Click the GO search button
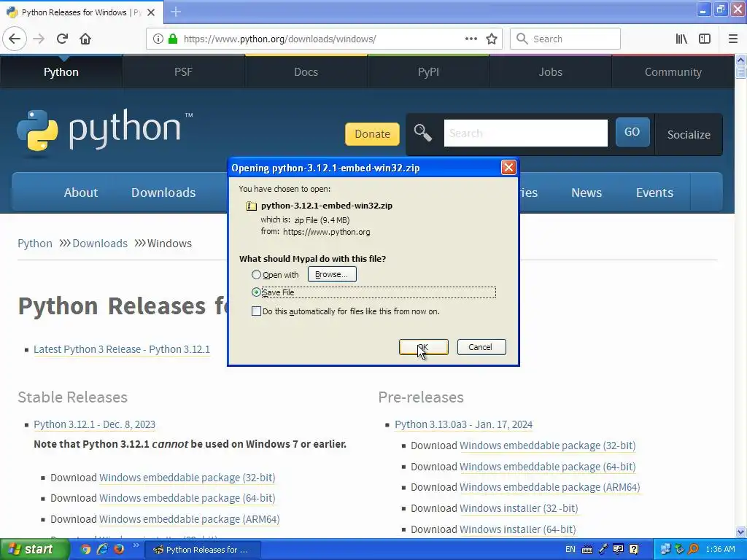 [632, 132]
